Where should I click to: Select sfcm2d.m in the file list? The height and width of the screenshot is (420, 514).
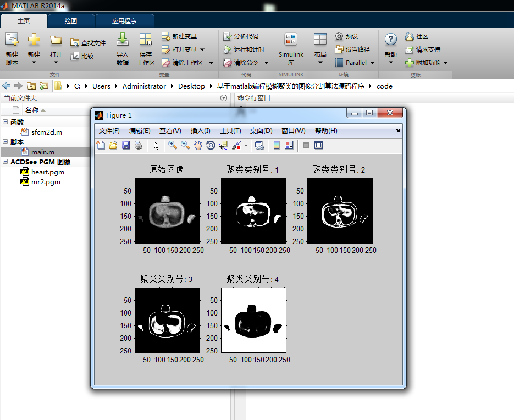tap(47, 132)
